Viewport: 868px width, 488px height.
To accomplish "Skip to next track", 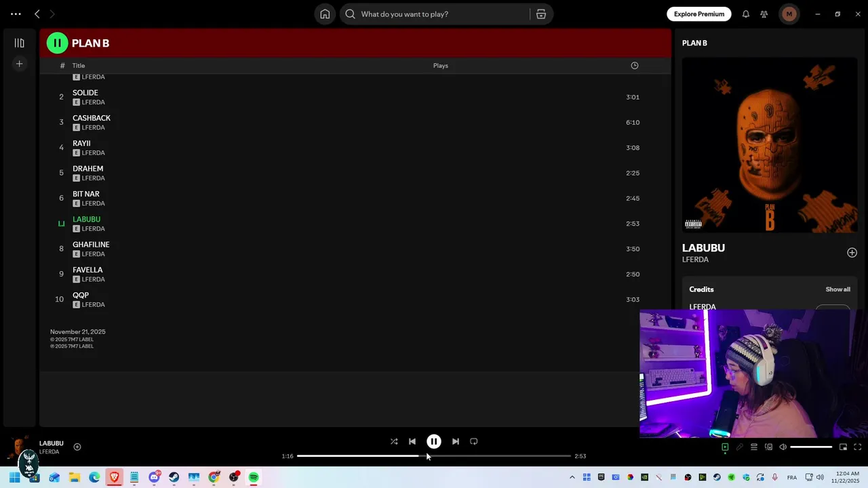I will click(456, 441).
